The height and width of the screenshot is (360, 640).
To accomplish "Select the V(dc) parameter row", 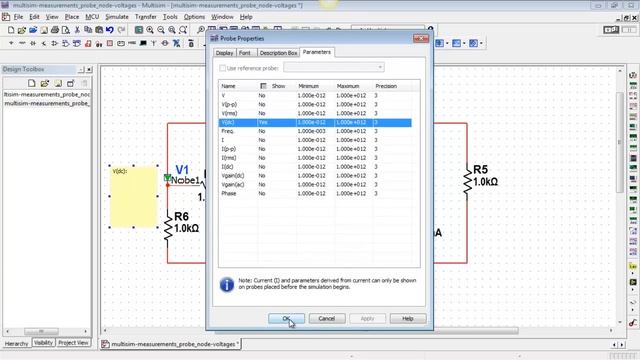I will tap(315, 122).
